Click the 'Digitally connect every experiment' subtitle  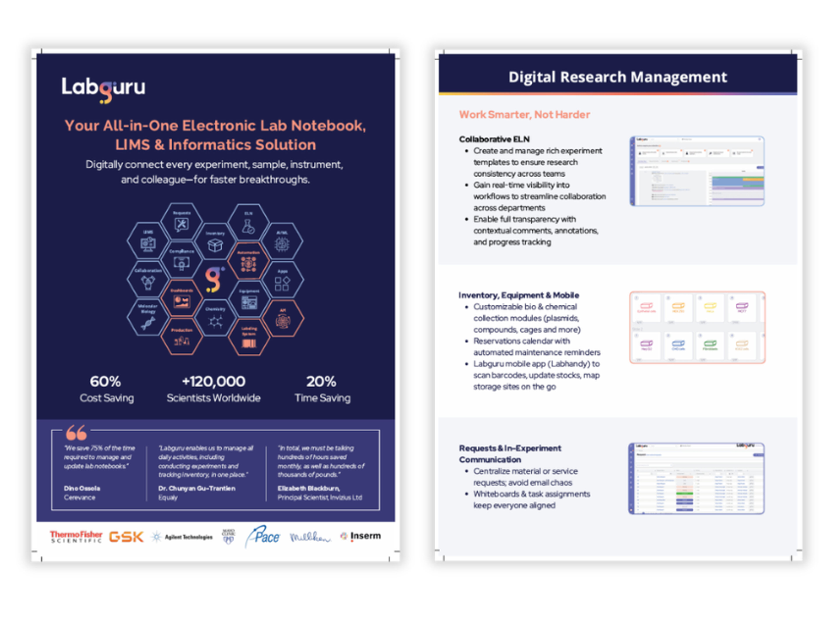[215, 172]
